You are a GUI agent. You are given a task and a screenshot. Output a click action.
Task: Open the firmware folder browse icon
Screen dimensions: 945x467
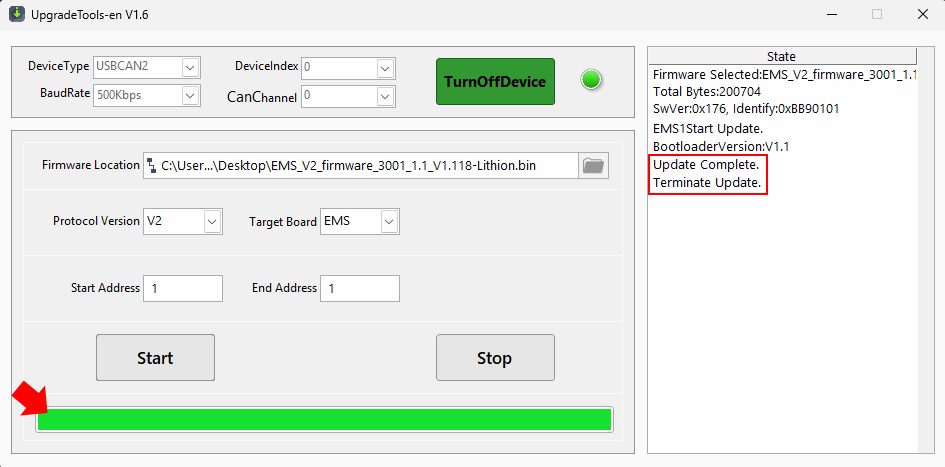pyautogui.click(x=594, y=165)
